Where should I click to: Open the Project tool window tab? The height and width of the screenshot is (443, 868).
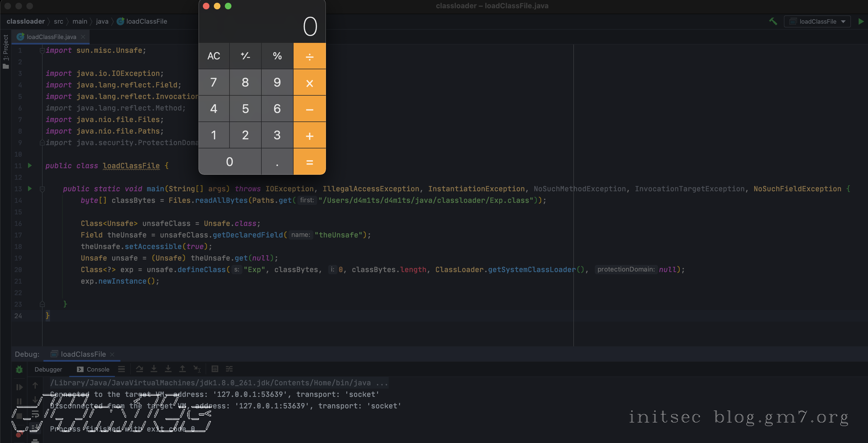point(5,51)
